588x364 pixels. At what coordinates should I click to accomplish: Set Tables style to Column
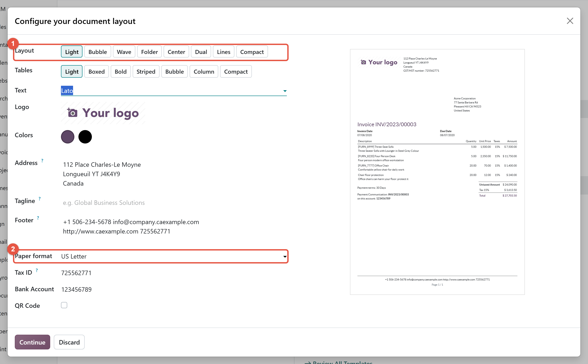click(204, 71)
